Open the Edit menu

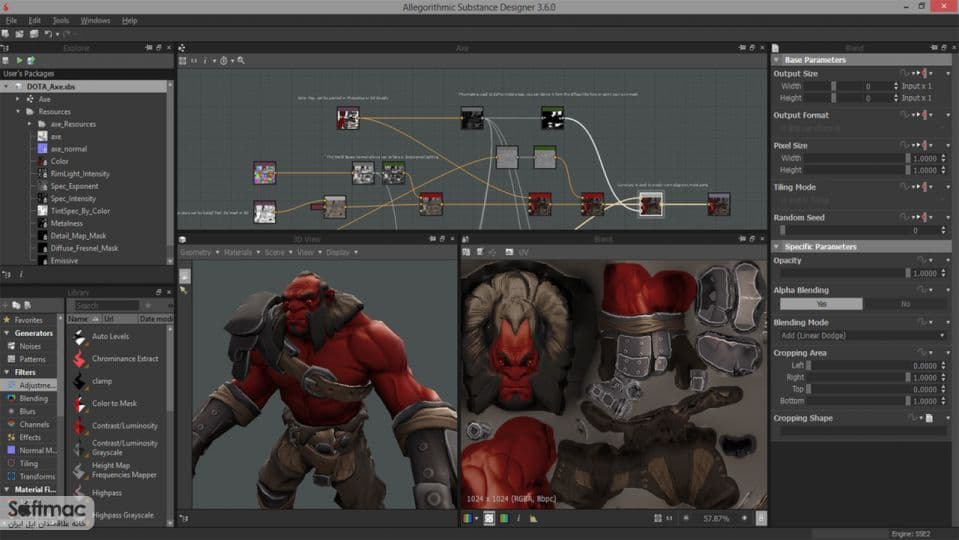[34, 21]
